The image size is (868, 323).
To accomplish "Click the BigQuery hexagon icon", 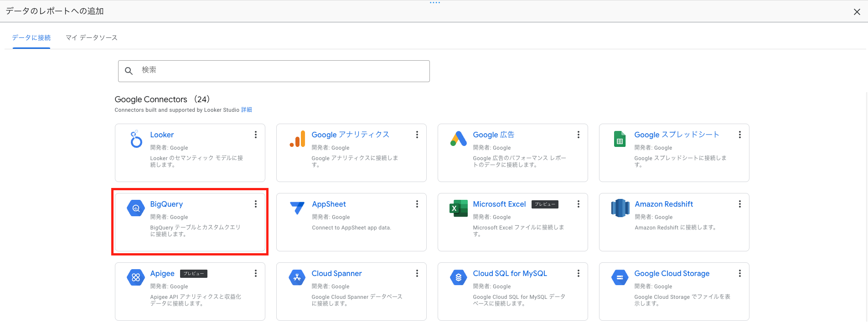I will (136, 208).
